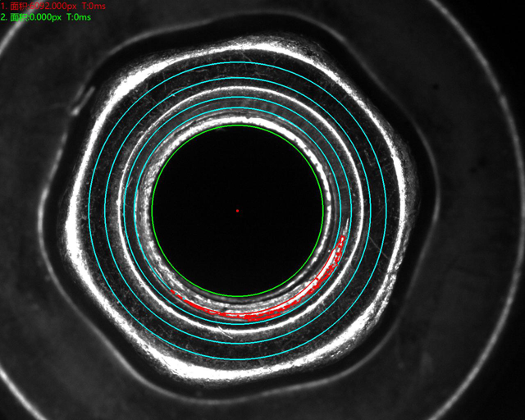Click the rightmost point of the green circle
Image resolution: width=525 pixels, height=420 pixels.
pyautogui.click(x=322, y=211)
